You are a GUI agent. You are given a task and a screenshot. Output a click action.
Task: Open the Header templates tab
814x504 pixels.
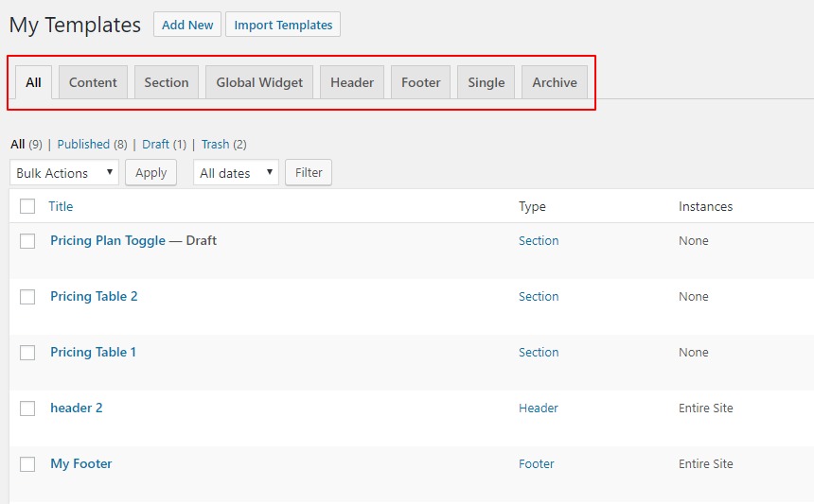tap(352, 82)
